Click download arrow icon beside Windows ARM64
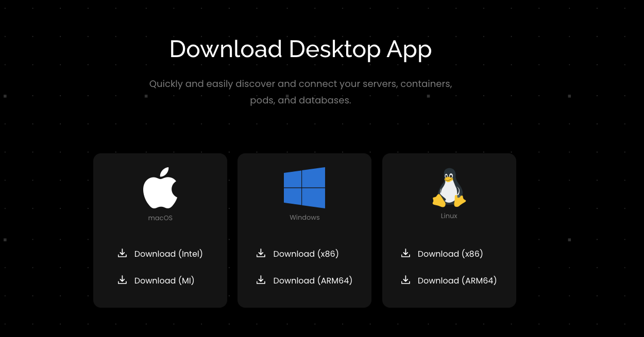This screenshot has width=644, height=337. 261,280
